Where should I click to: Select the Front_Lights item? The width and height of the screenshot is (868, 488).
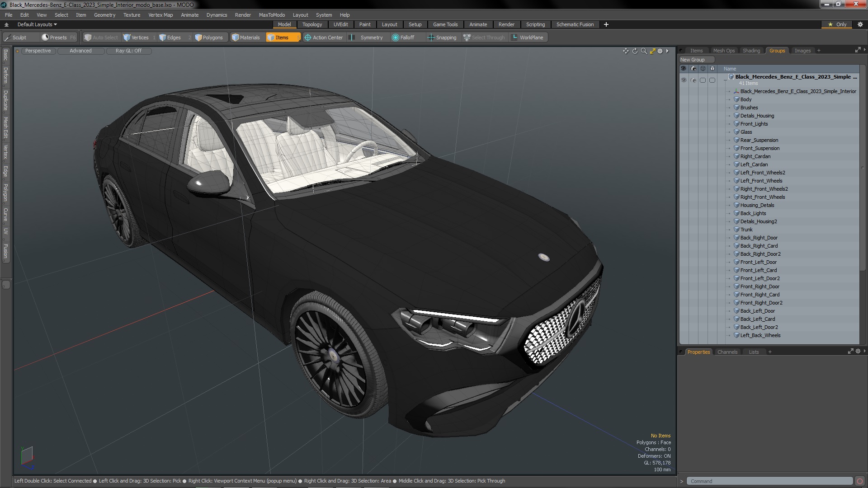click(754, 124)
